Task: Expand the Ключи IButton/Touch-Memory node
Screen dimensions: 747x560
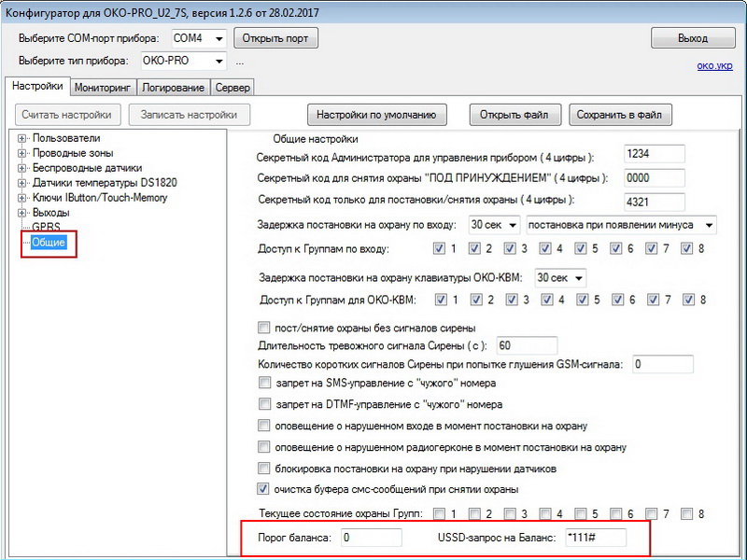Action: coord(21,198)
